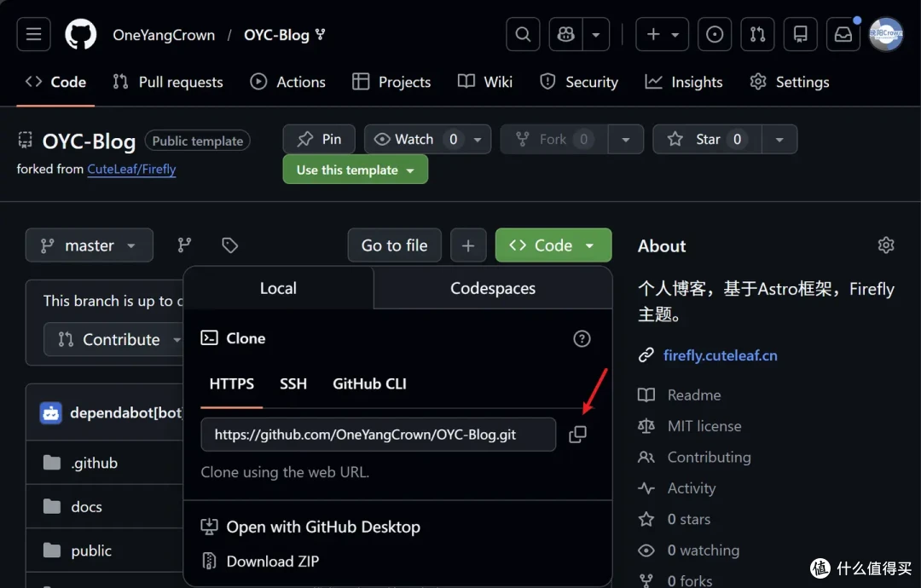Pin the repository
This screenshot has width=921, height=588.
pos(319,140)
